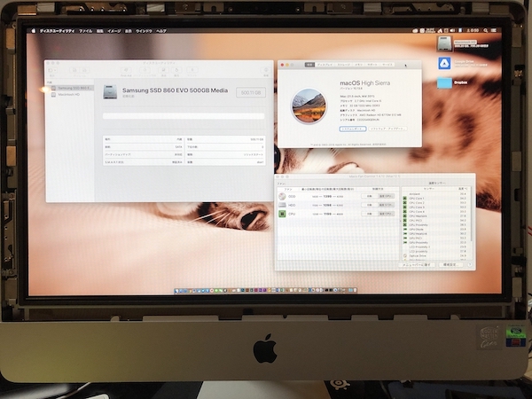The height and width of the screenshot is (399, 532).
Task: Click the Unmount toolbar icon in Disk Utility
Action: 192,71
